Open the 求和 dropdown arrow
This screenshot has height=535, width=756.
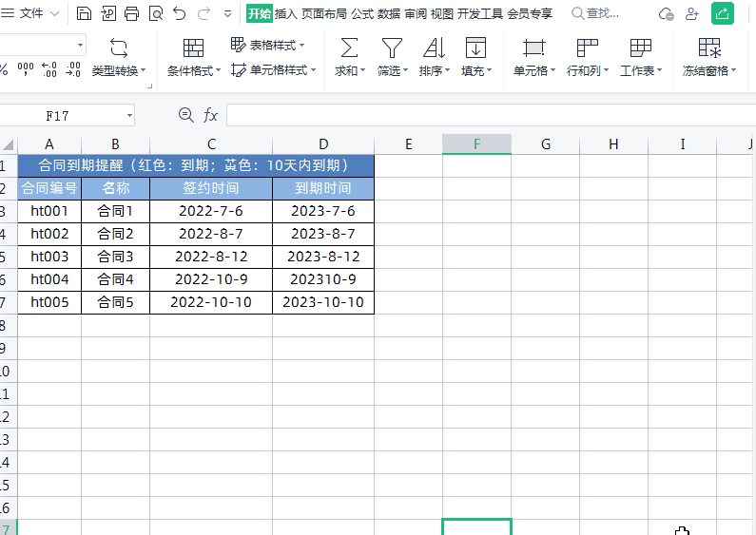(x=362, y=70)
